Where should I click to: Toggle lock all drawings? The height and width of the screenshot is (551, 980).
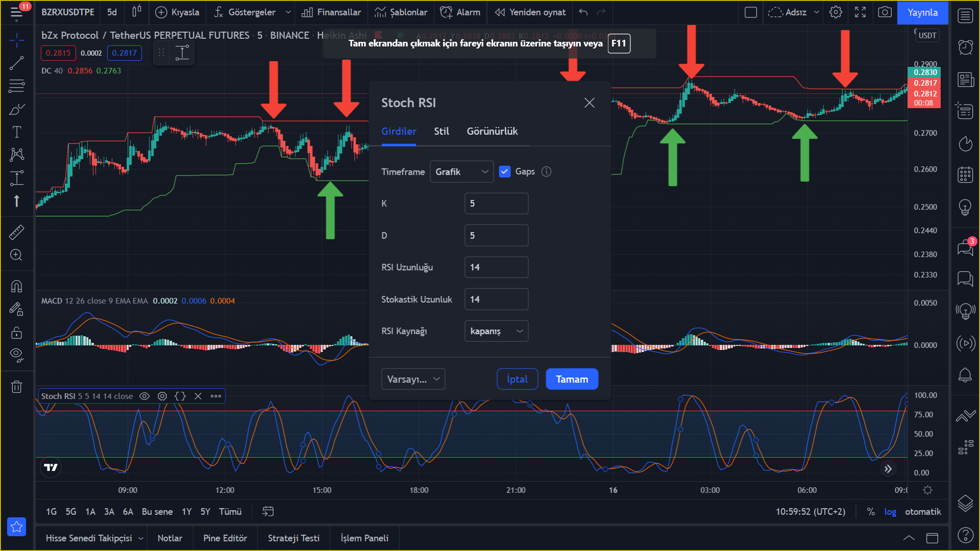click(16, 333)
